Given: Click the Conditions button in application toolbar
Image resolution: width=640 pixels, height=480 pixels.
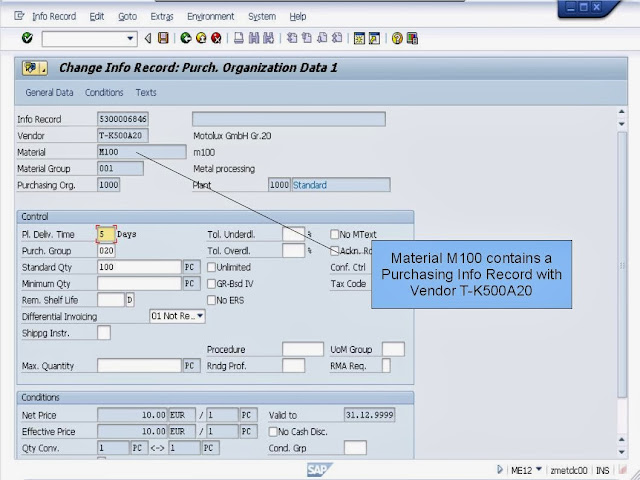Looking at the screenshot, I should [x=104, y=92].
